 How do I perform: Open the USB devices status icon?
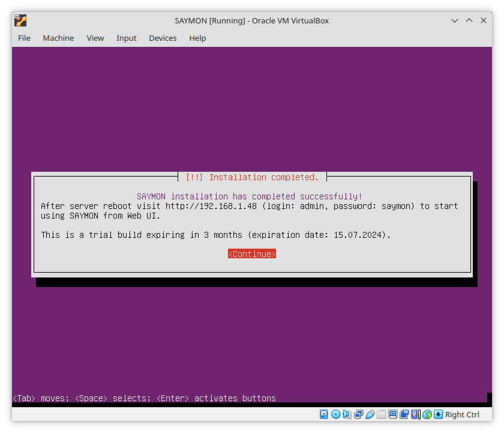click(370, 414)
